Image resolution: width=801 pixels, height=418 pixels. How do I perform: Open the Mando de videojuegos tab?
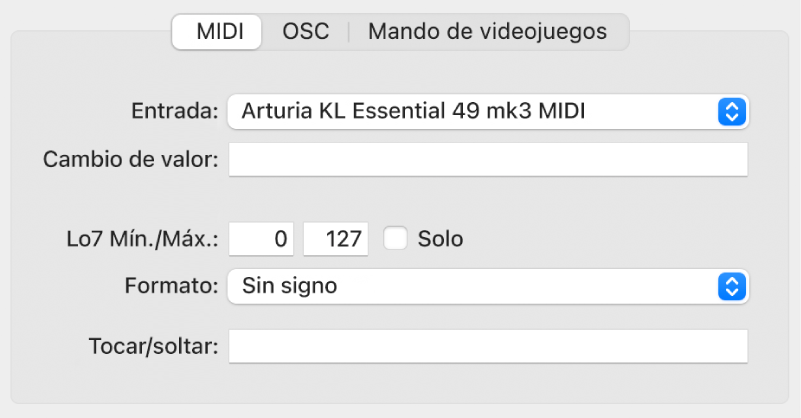pos(487,31)
